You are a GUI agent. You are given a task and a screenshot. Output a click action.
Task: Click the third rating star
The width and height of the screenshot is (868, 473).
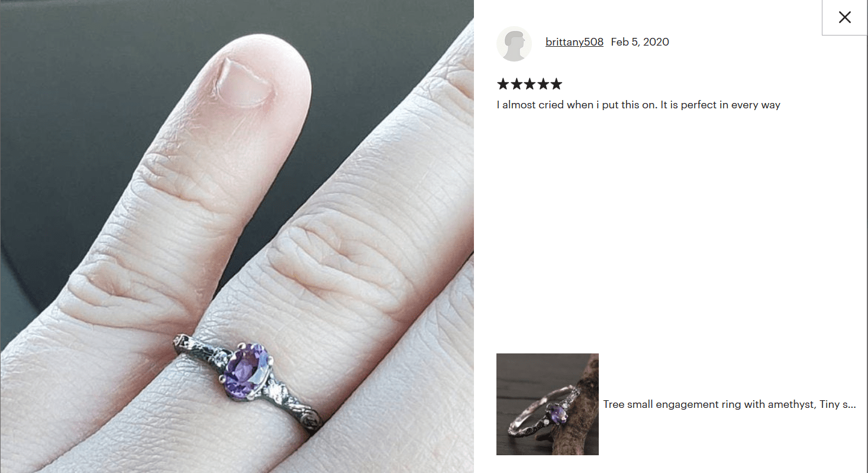click(530, 84)
